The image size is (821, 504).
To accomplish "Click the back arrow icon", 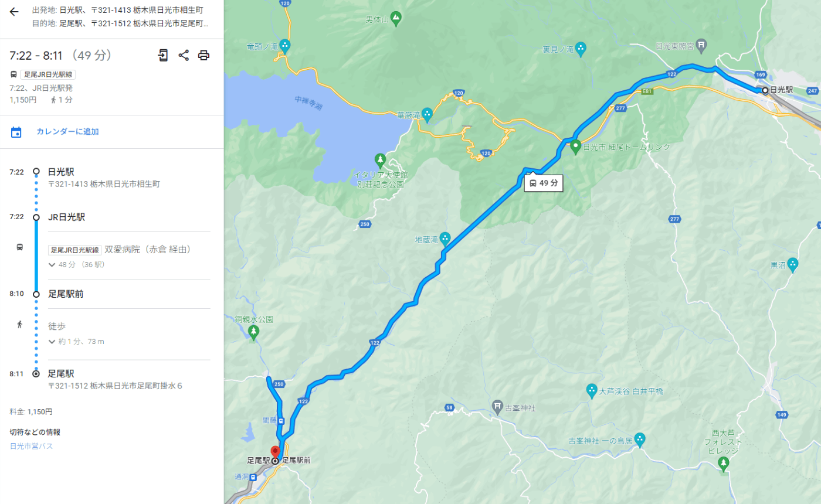I will coord(14,12).
